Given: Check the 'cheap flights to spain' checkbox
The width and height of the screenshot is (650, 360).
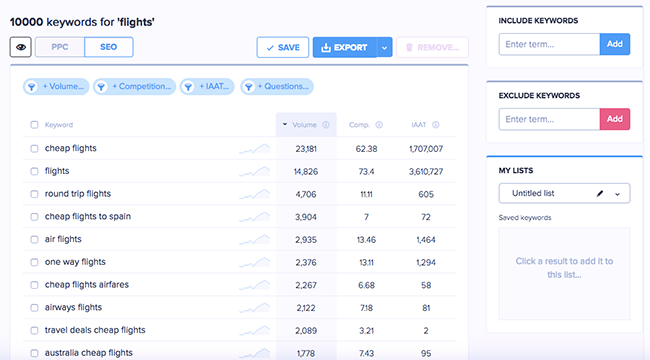Looking at the screenshot, I should coord(34,217).
